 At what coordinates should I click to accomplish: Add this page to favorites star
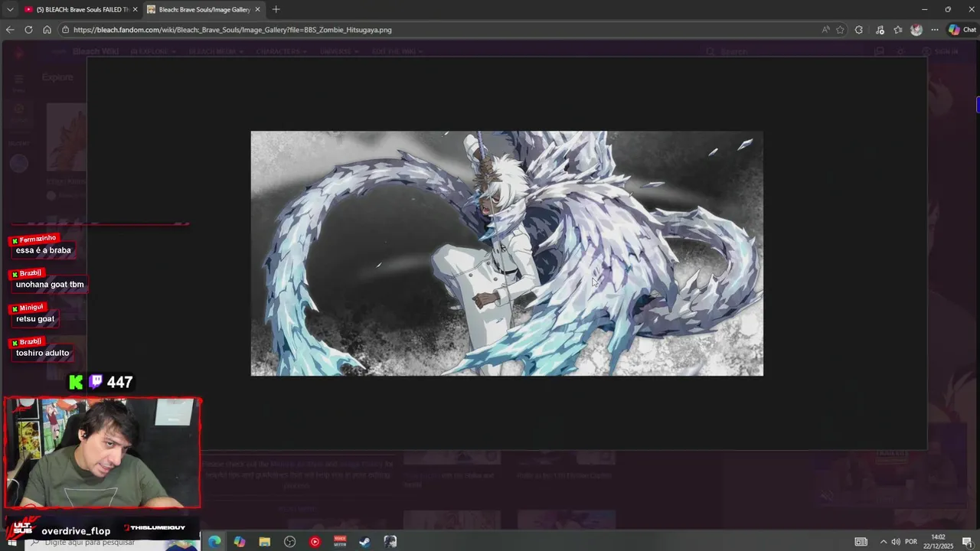point(840,30)
